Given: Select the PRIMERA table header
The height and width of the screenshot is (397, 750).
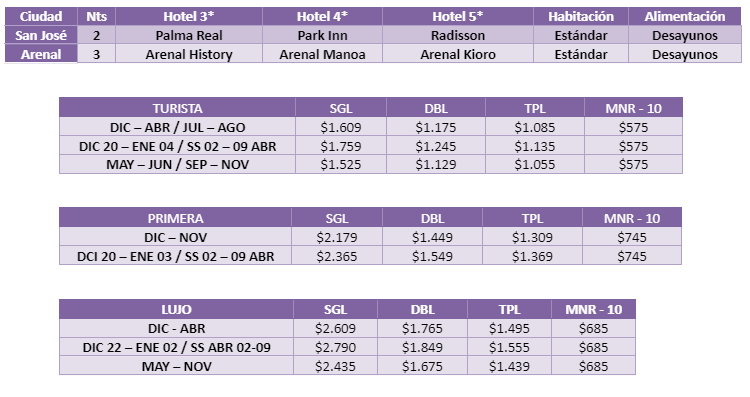Looking at the screenshot, I should [176, 218].
